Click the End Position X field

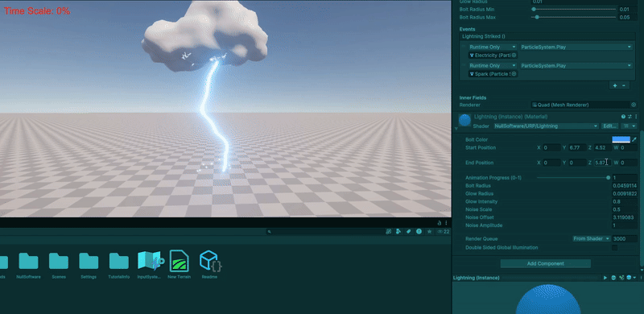tap(551, 163)
